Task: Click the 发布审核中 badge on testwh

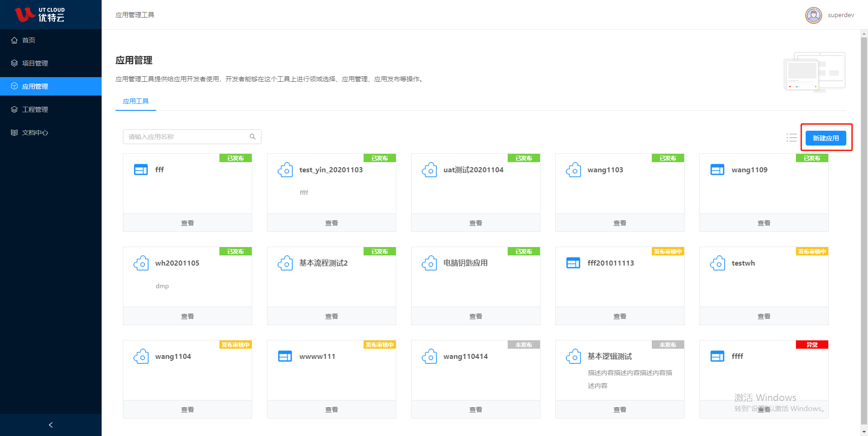Action: (x=812, y=251)
